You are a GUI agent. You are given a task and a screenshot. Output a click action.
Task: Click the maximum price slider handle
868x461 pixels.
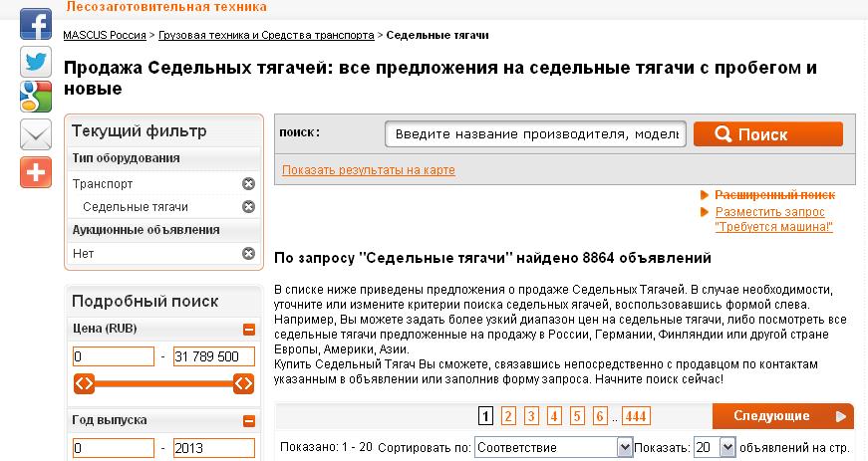(243, 383)
